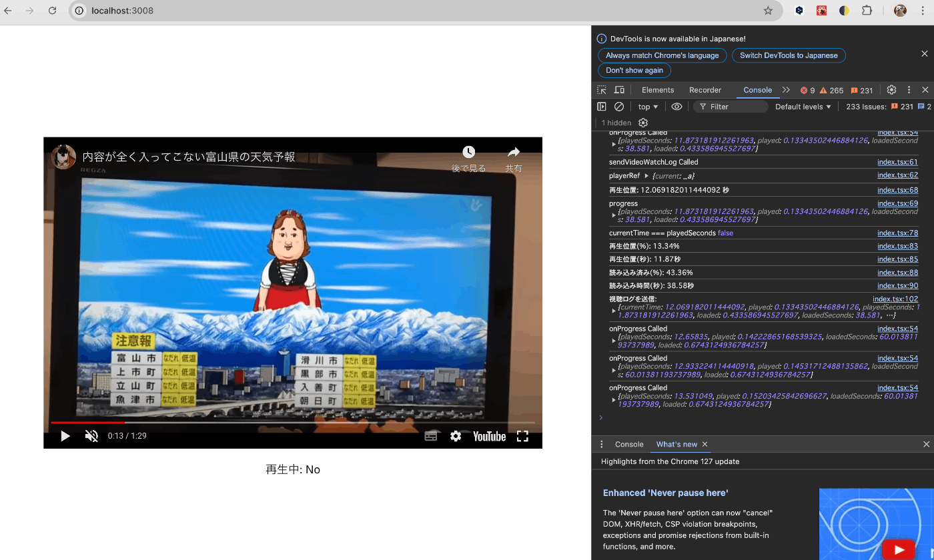This screenshot has height=560, width=934.
Task: Switch to the Recorder tab
Action: [705, 90]
